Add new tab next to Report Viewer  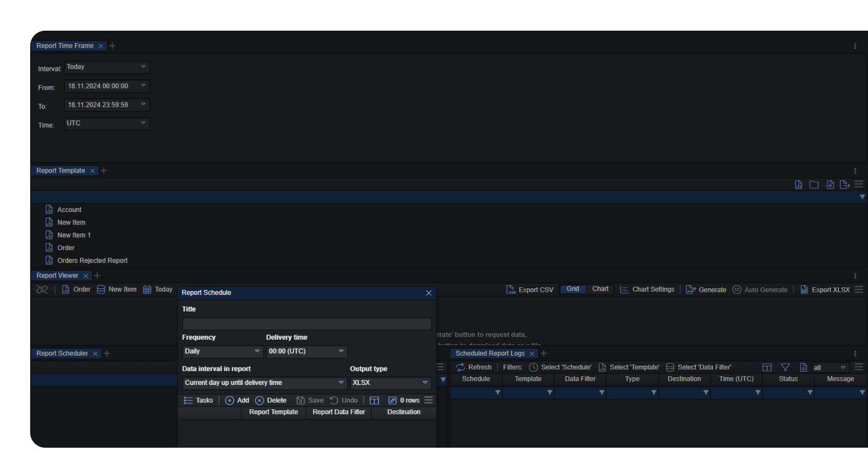click(97, 275)
